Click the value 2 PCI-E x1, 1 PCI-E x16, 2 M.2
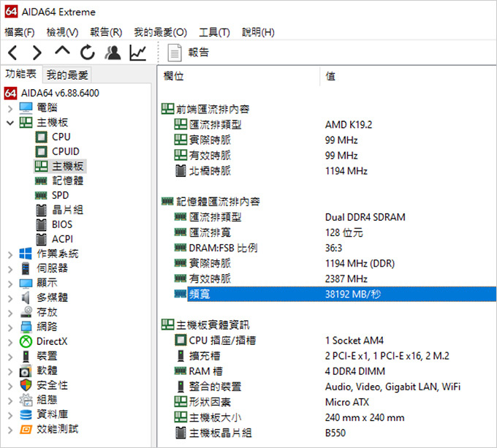This screenshot has height=448, width=497. [x=387, y=356]
